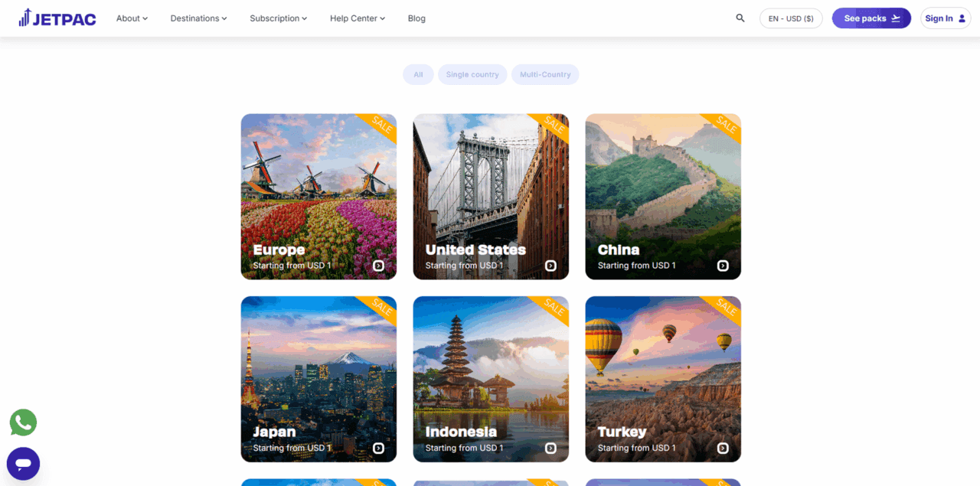Filter by Multi-Country
This screenshot has height=486, width=980.
click(x=545, y=74)
